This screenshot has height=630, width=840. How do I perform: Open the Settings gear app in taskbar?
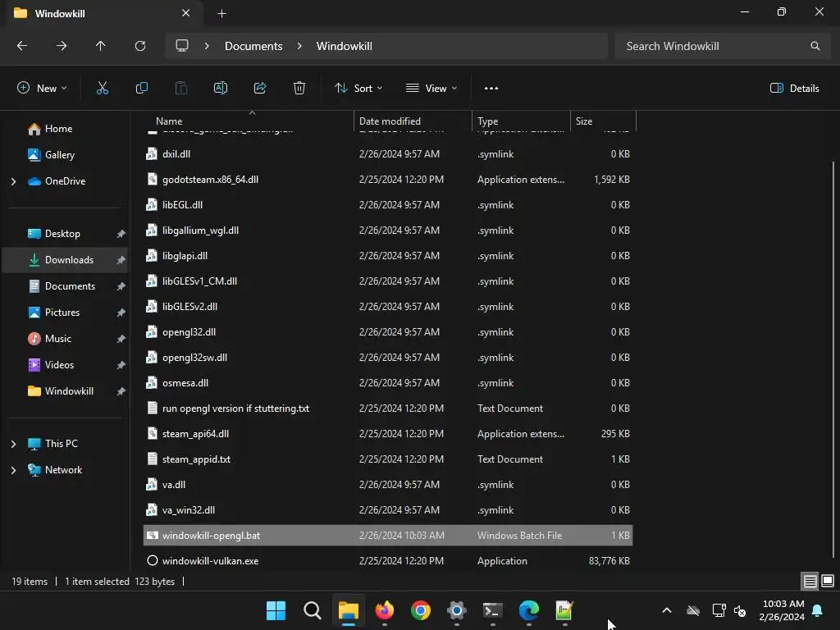point(456,610)
